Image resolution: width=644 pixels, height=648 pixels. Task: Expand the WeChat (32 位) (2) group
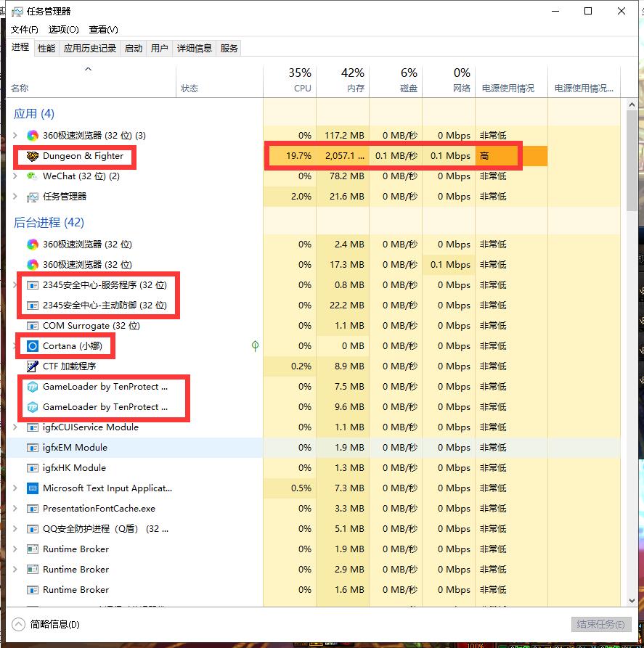(15, 176)
